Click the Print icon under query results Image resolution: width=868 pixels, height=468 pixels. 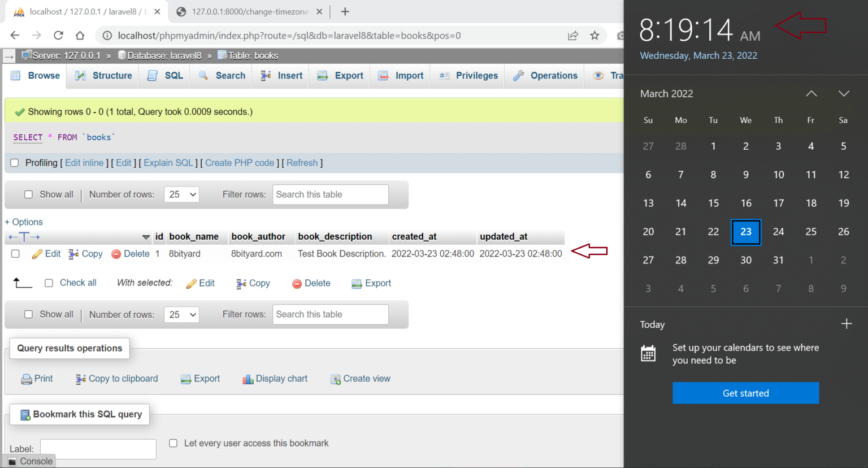(x=27, y=379)
